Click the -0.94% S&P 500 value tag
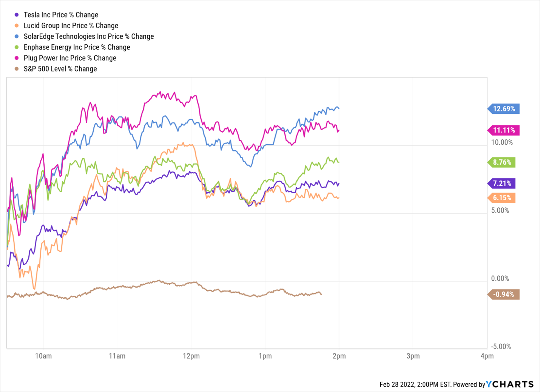 click(x=504, y=295)
